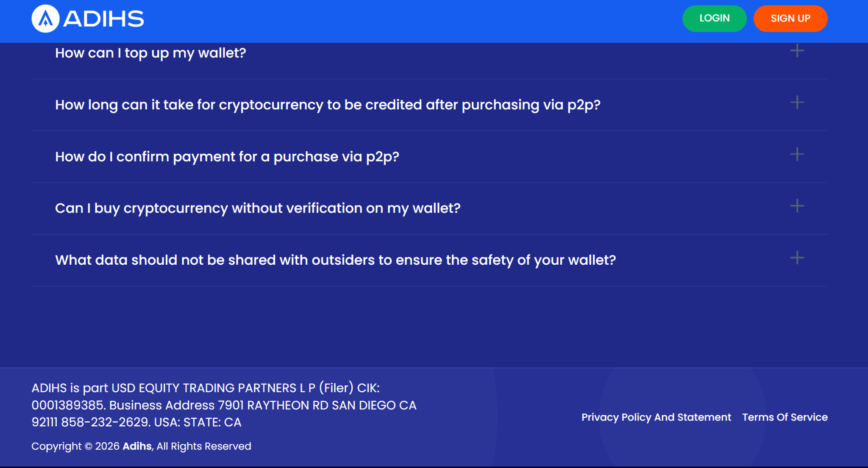Expand plus icon for wallet top-up question
This screenshot has height=468, width=868.
797,51
